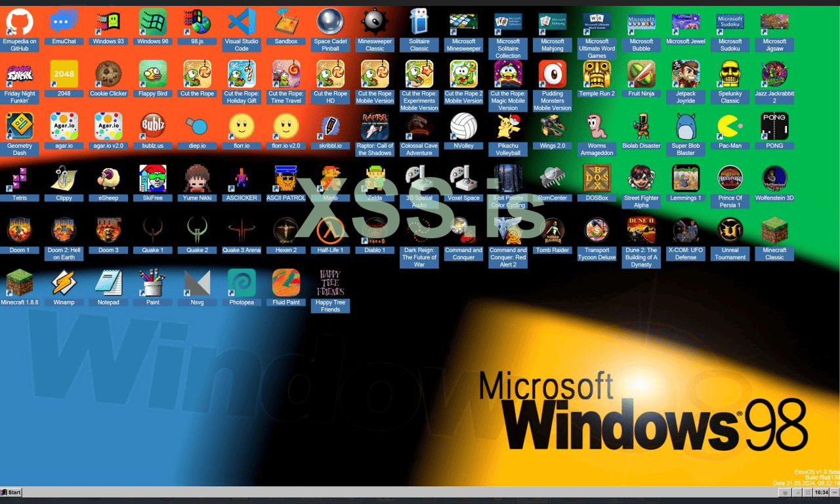840x504 pixels.
Task: Select the Super Blob Blaster icon
Action: click(x=686, y=126)
